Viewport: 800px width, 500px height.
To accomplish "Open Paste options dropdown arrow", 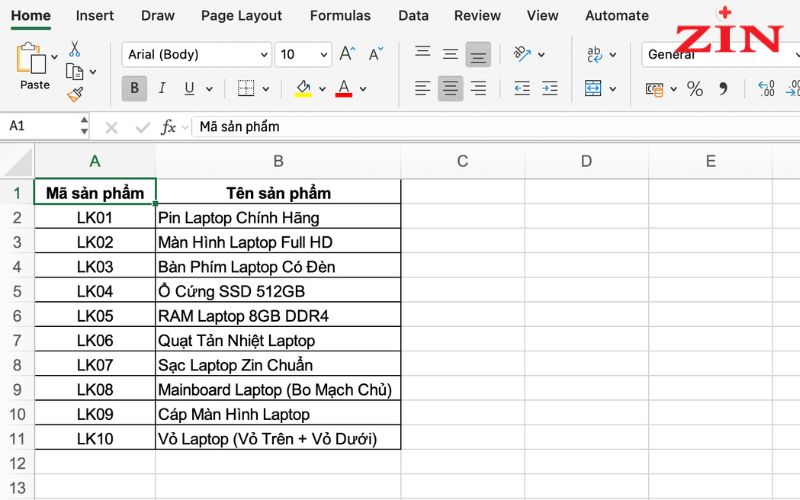I will [x=54, y=57].
